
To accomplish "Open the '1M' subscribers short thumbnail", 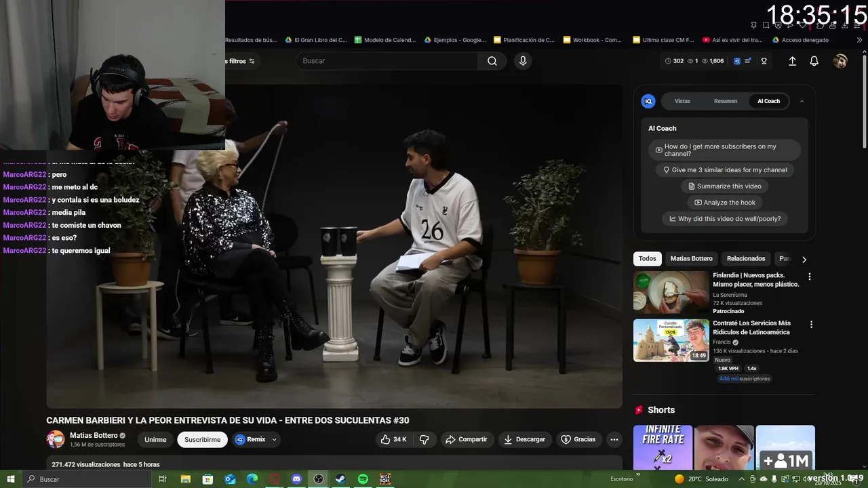I will [x=785, y=447].
